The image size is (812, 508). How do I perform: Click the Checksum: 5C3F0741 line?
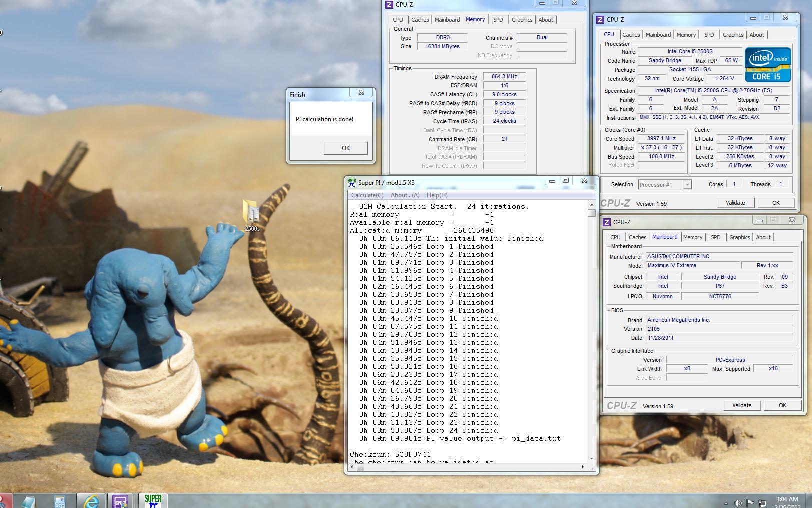pyautogui.click(x=390, y=455)
